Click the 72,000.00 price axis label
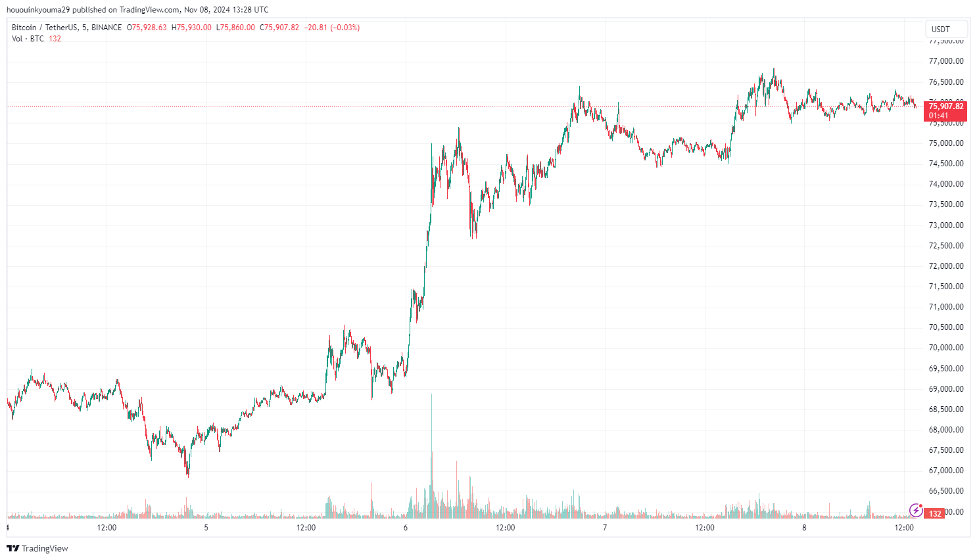977x560 pixels. pos(946,266)
